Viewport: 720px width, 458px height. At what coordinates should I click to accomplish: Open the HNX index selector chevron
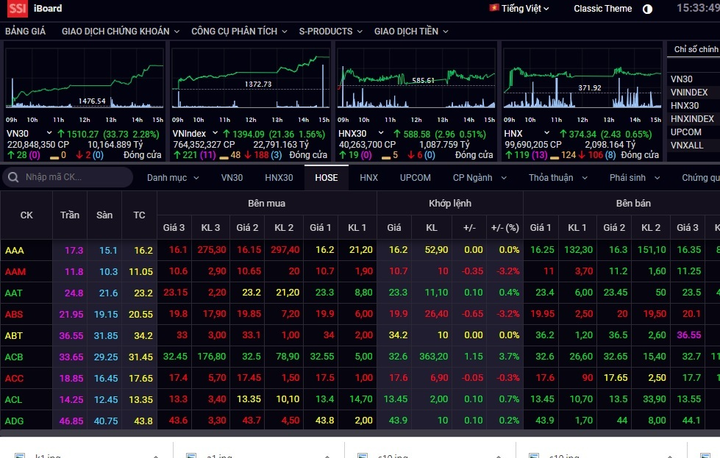[x=546, y=133]
